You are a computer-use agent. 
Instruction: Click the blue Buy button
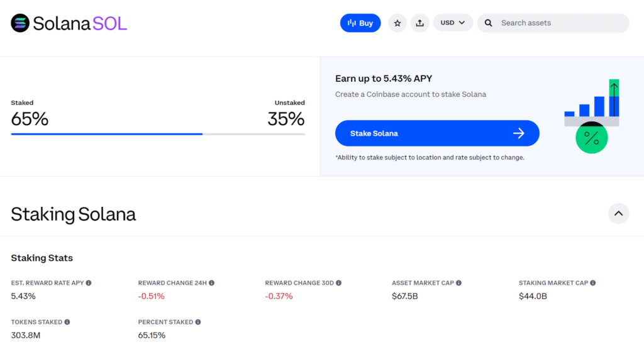click(x=360, y=23)
